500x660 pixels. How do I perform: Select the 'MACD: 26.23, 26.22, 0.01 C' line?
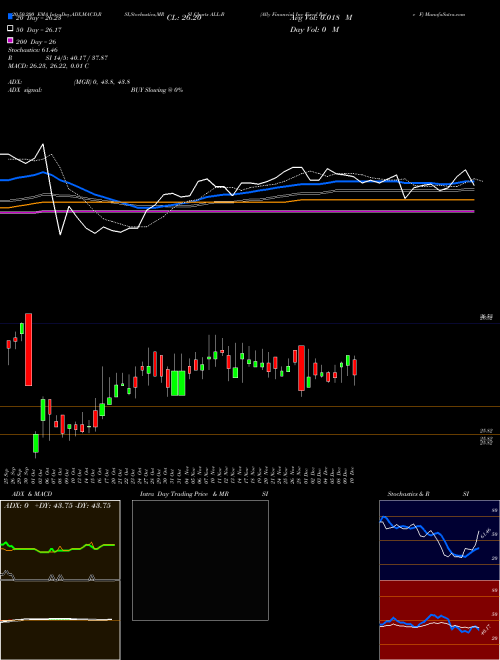pos(48,66)
